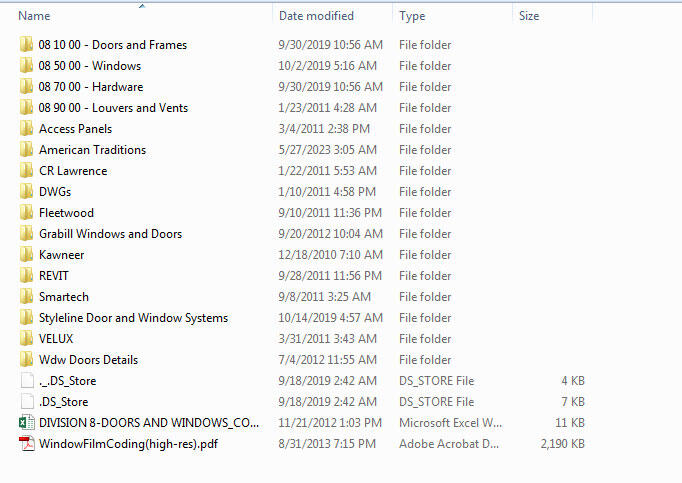
Task: Click the REVIT folder icon
Action: tap(27, 275)
